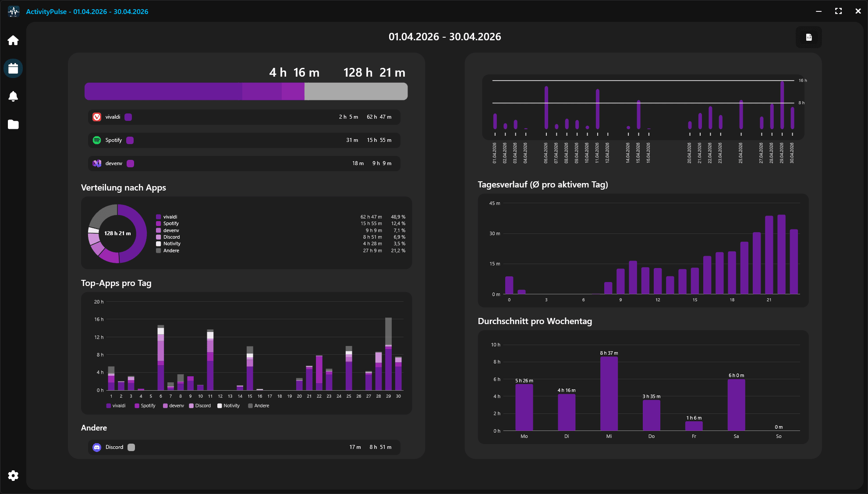Screen dimensions: 868x494
Task: Open the Home page in sidebar
Action: click(13, 40)
